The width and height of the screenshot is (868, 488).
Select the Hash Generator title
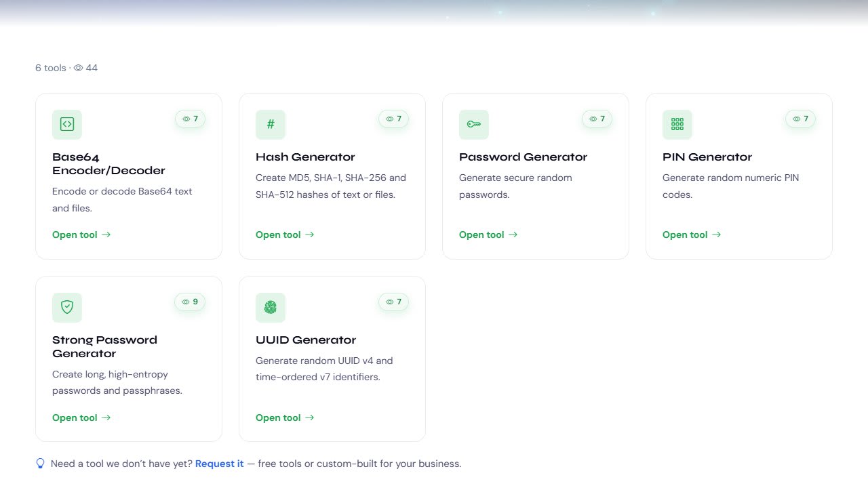(x=305, y=157)
